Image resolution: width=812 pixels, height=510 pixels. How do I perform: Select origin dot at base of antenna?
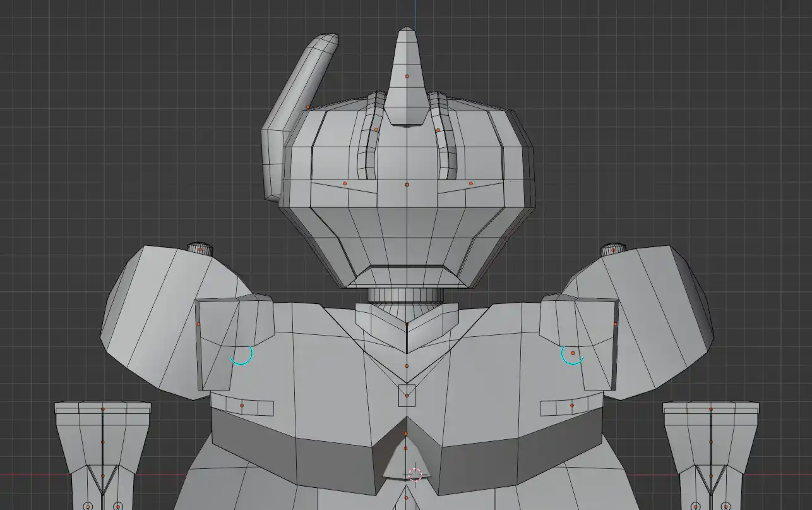tap(308, 107)
